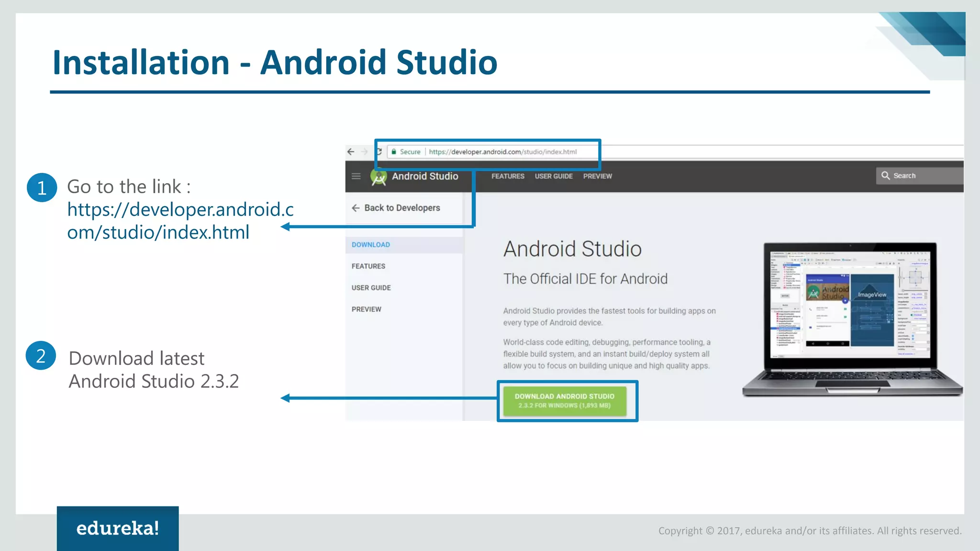Click the edureka! logo
Image resolution: width=980 pixels, height=551 pixels.
[x=118, y=528]
